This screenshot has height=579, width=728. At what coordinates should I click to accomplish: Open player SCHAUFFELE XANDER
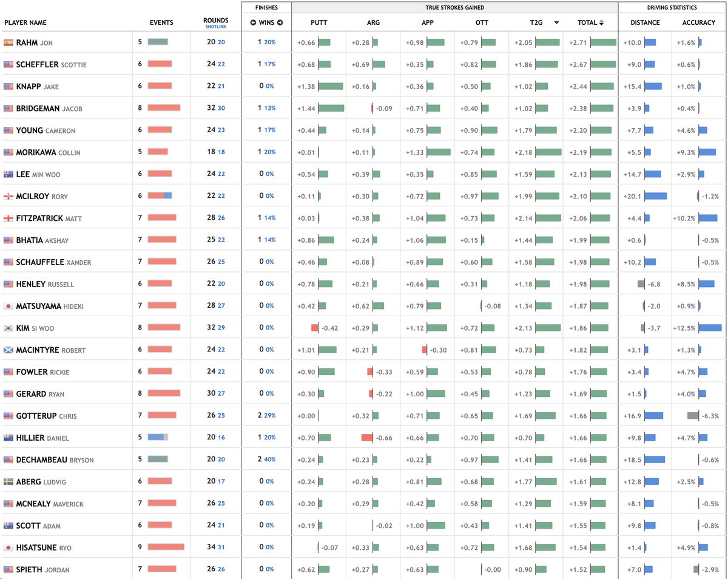(x=54, y=262)
